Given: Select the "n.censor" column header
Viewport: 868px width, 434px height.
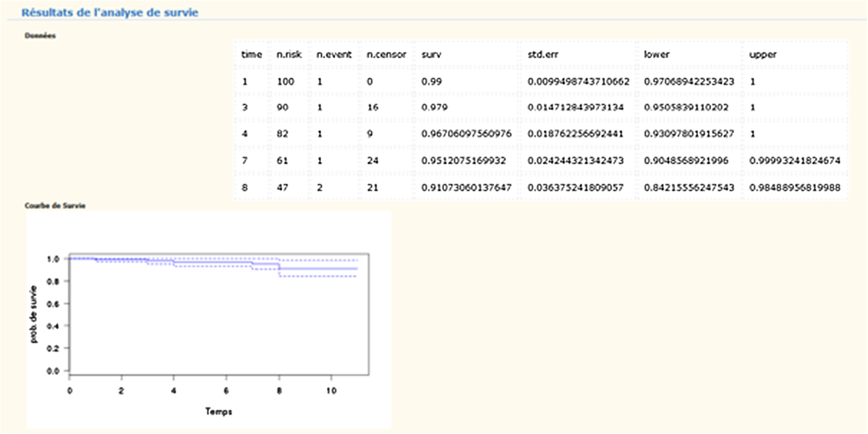Looking at the screenshot, I should (386, 54).
